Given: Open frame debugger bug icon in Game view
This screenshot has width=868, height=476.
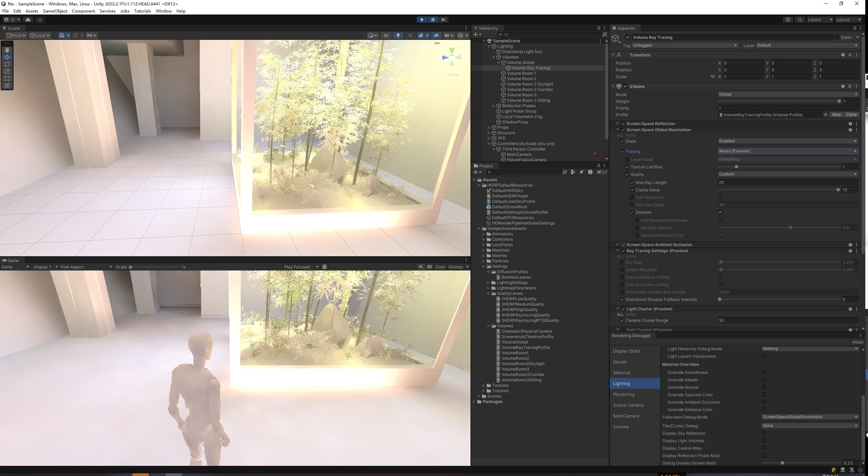Looking at the screenshot, I should click(324, 267).
